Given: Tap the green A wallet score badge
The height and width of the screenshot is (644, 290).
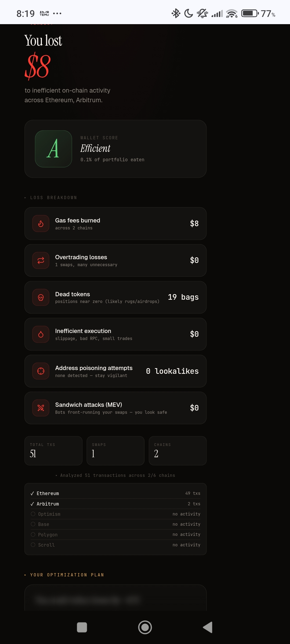Looking at the screenshot, I should click(53, 149).
